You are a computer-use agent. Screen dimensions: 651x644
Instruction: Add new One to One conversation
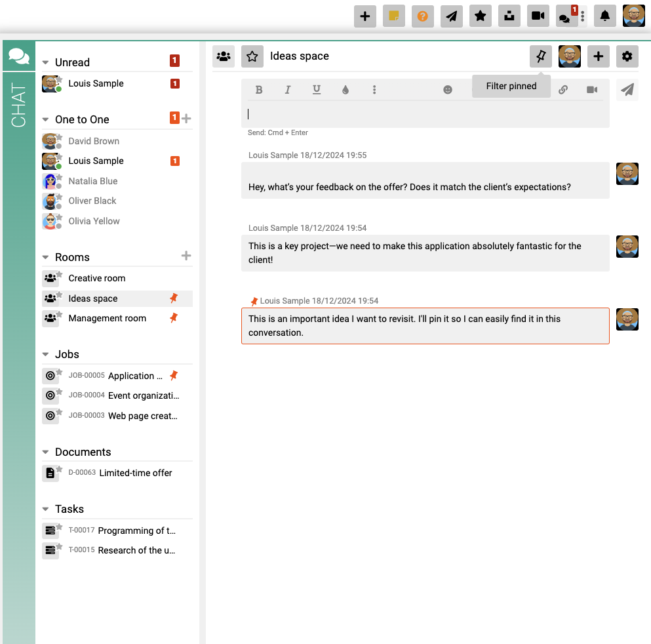pyautogui.click(x=186, y=119)
